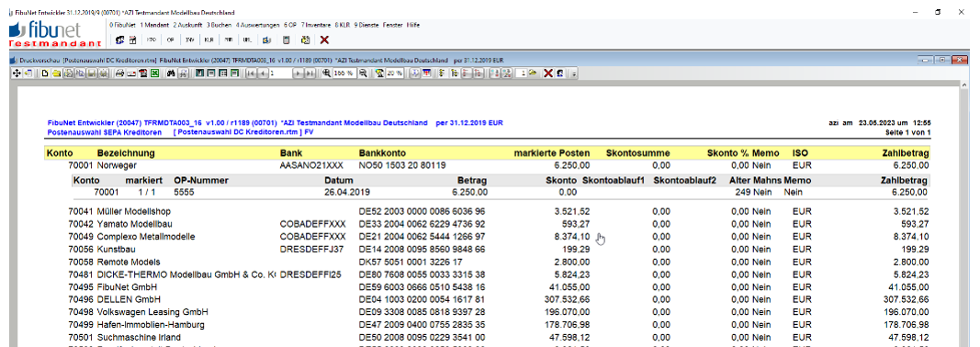Open the 9 Dienste menu
This screenshot has height=347, width=980.
[x=366, y=25]
